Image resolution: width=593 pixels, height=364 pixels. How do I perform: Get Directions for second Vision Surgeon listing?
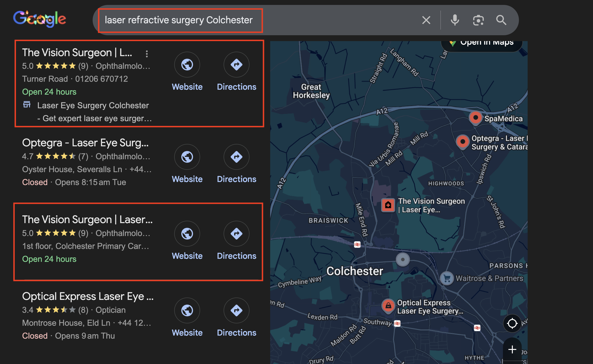[236, 234]
